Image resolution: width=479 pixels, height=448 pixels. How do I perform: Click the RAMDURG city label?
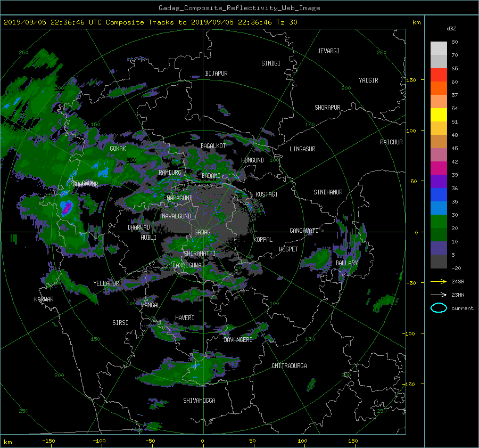point(170,173)
